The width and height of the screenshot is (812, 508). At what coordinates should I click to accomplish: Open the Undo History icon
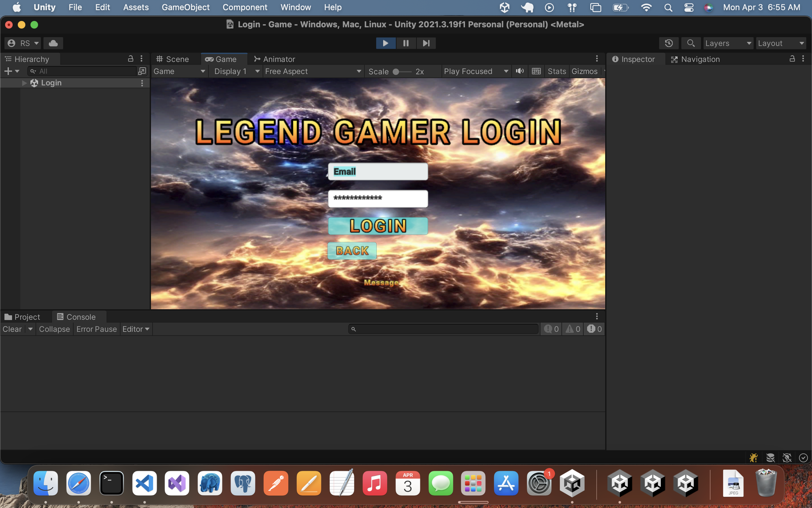pos(669,43)
